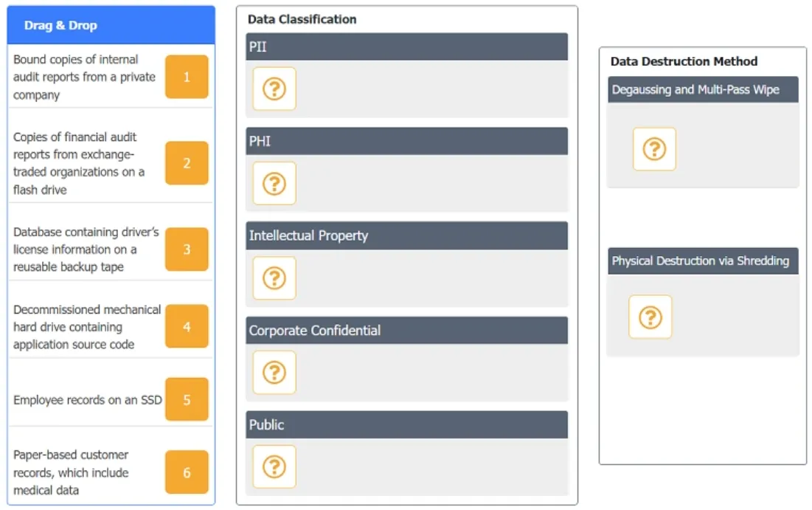812x510 pixels.
Task: Click the Drag & Drop panel header
Action: click(x=111, y=25)
